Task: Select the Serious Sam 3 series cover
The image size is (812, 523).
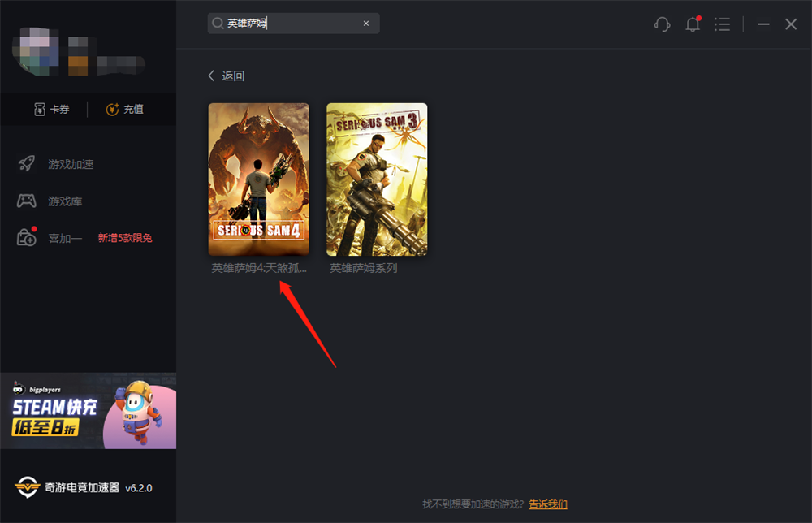Action: click(377, 179)
